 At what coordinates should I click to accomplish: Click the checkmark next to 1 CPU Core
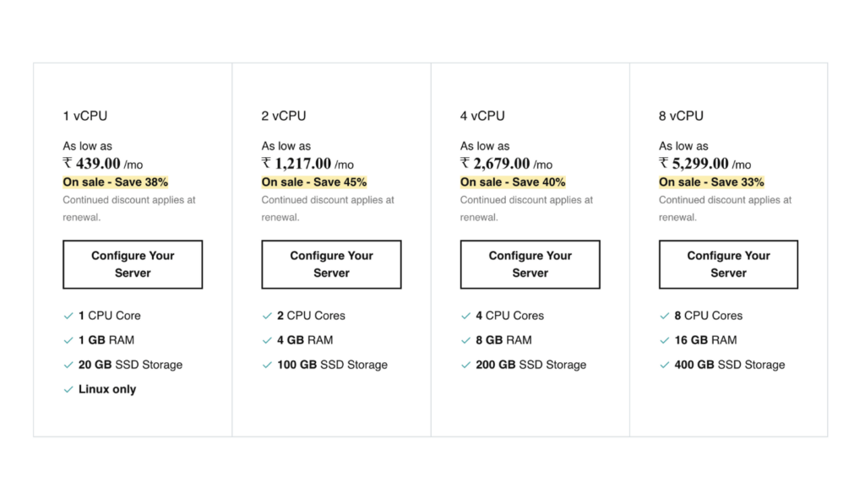coord(68,315)
